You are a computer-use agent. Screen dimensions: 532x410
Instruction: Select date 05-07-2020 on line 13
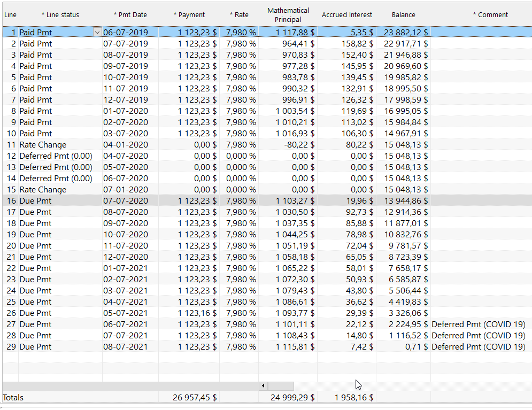click(x=126, y=167)
